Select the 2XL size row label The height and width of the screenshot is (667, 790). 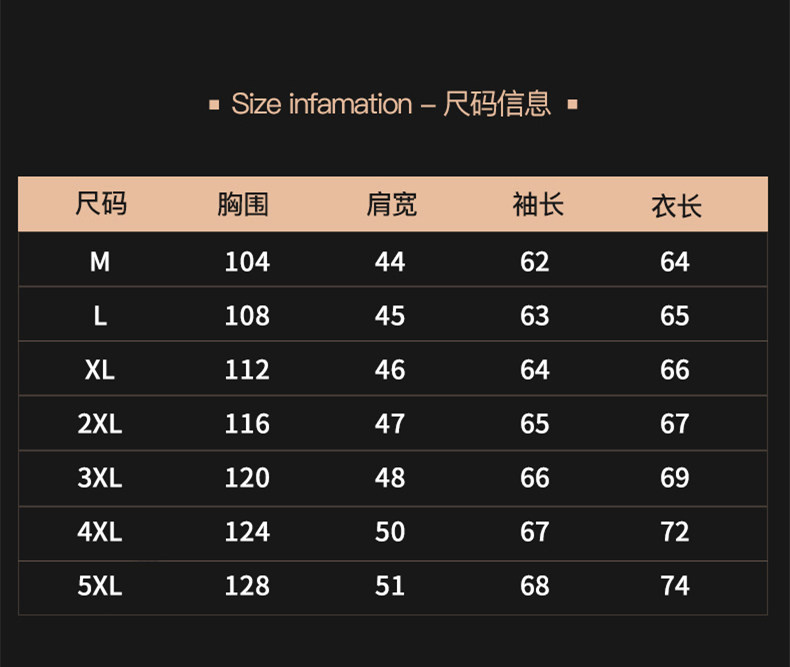pos(100,424)
